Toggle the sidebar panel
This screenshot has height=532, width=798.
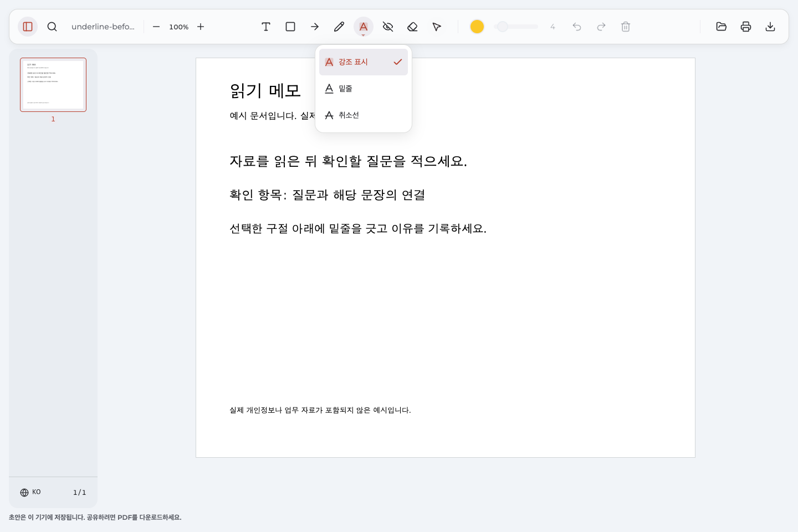pyautogui.click(x=28, y=27)
